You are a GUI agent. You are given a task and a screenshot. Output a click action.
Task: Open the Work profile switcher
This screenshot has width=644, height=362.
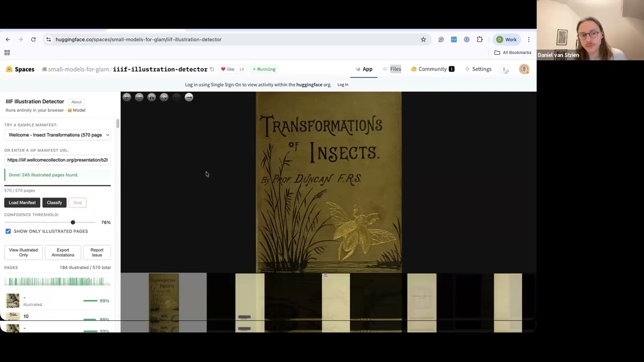507,39
